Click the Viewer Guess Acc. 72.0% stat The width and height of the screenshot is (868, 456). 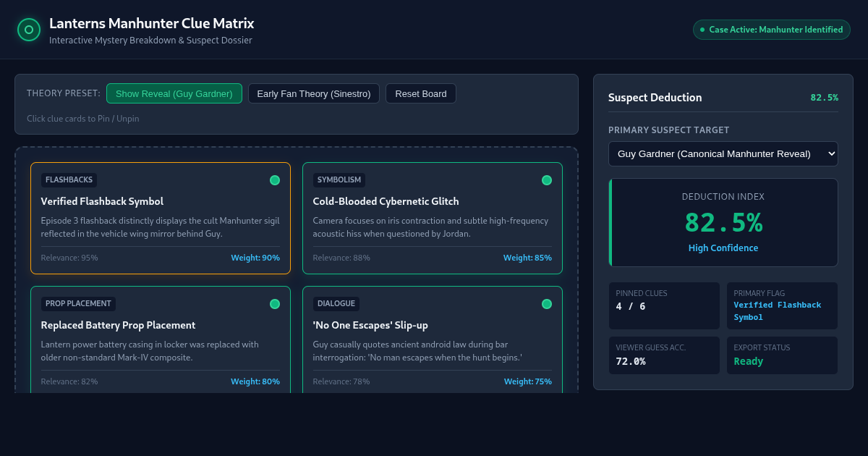664,355
